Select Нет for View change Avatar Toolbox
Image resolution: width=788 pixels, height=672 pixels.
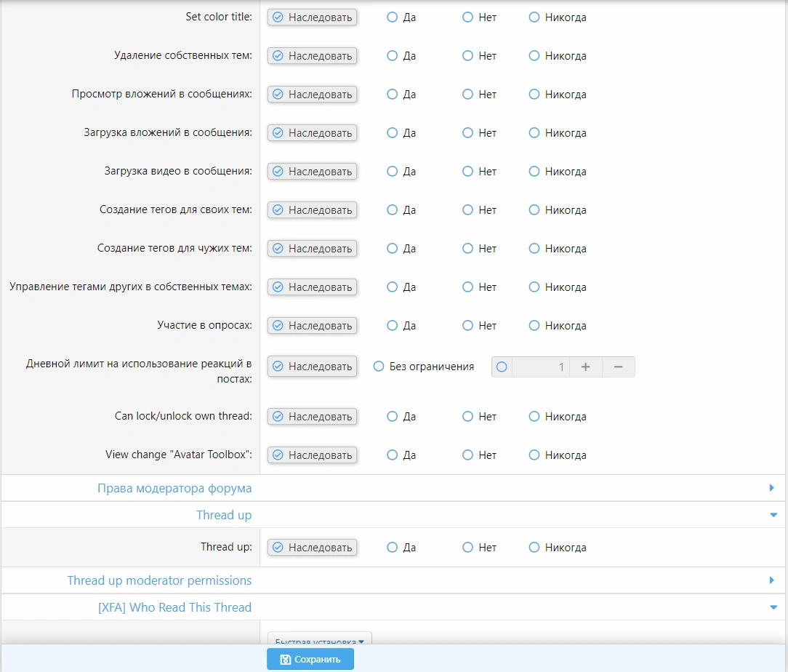468,455
